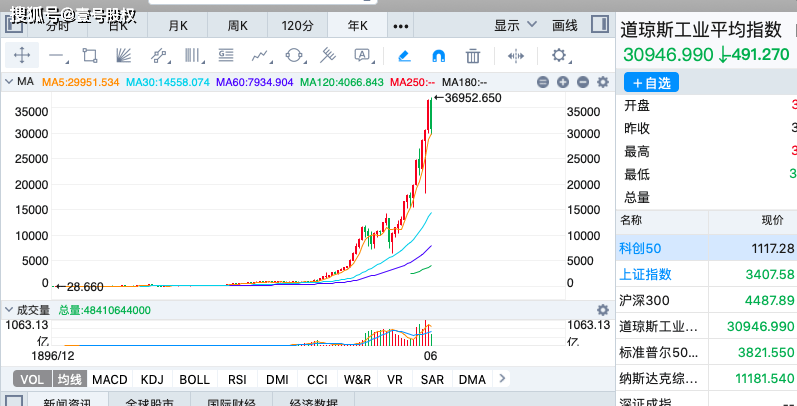Open the 显示 dropdown
This screenshot has width=797, height=406.
(515, 25)
